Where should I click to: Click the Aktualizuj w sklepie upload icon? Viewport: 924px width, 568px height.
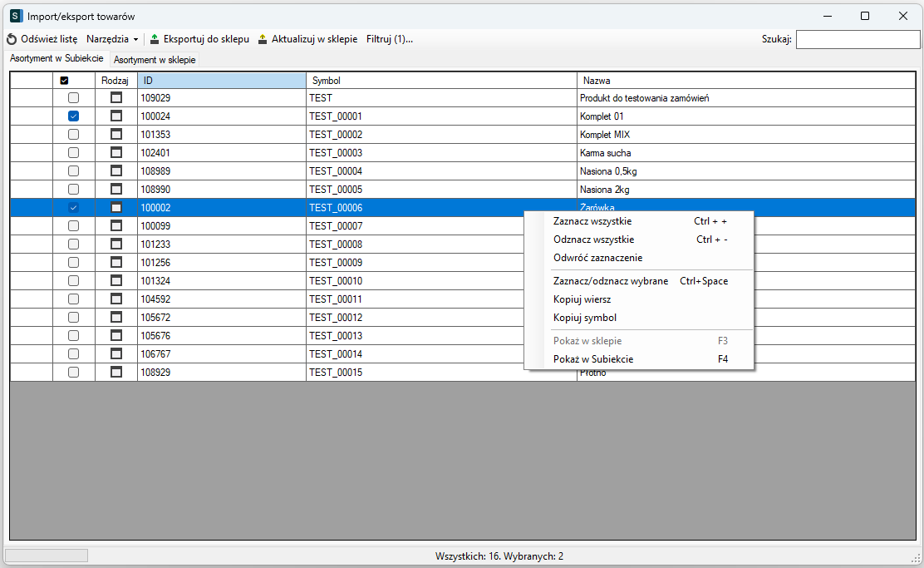(263, 39)
